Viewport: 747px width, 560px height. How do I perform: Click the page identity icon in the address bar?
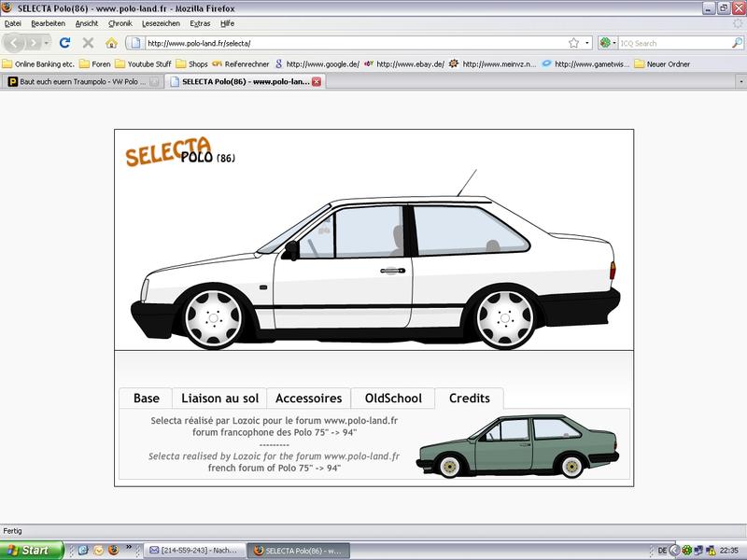135,43
